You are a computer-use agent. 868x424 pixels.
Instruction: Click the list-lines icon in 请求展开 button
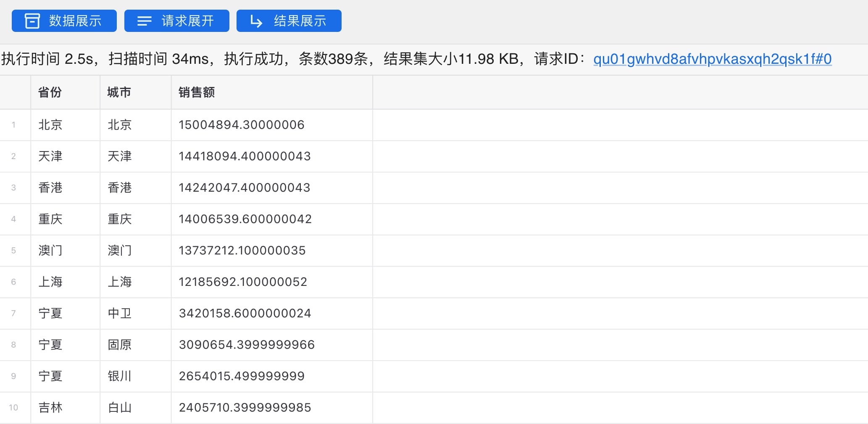(x=144, y=20)
